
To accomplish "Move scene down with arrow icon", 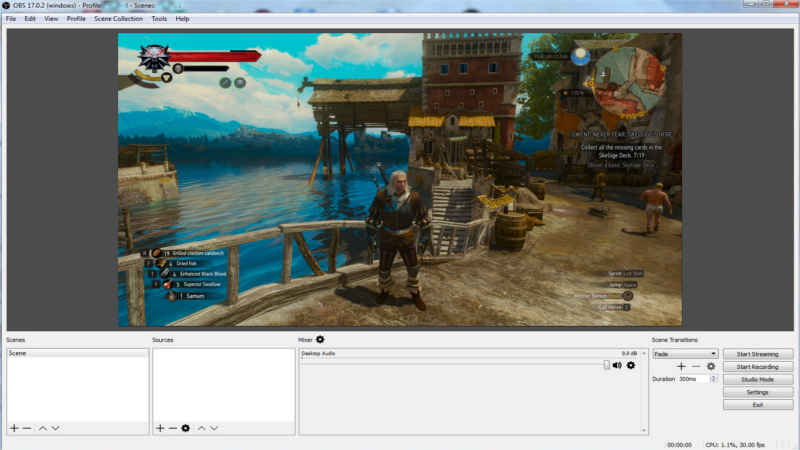I will [55, 428].
